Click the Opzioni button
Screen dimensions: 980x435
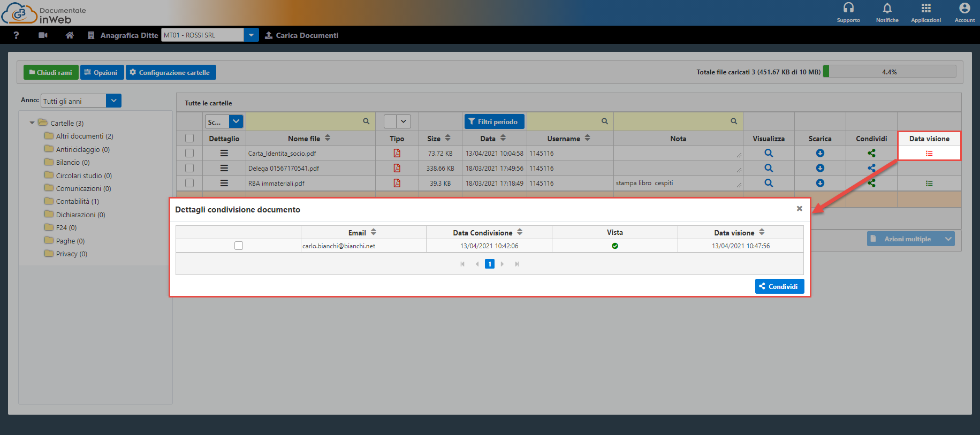tap(102, 72)
